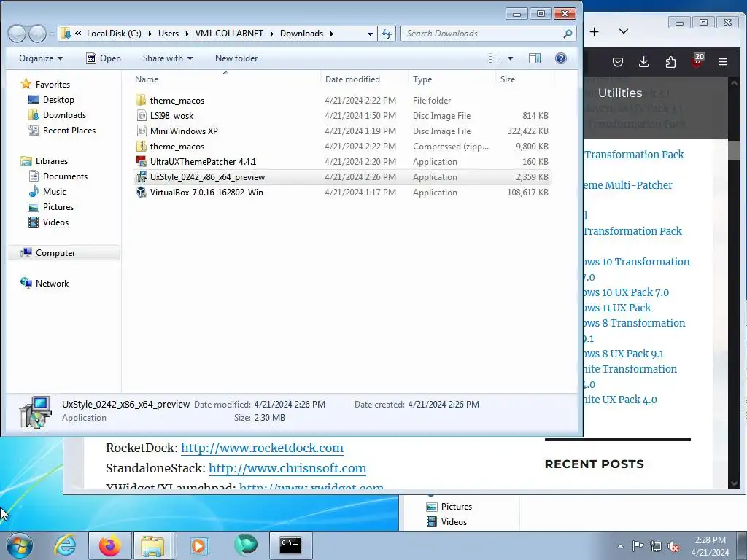Image resolution: width=747 pixels, height=560 pixels.
Task: Click Action Center flag tray icon
Action: pyautogui.click(x=638, y=546)
